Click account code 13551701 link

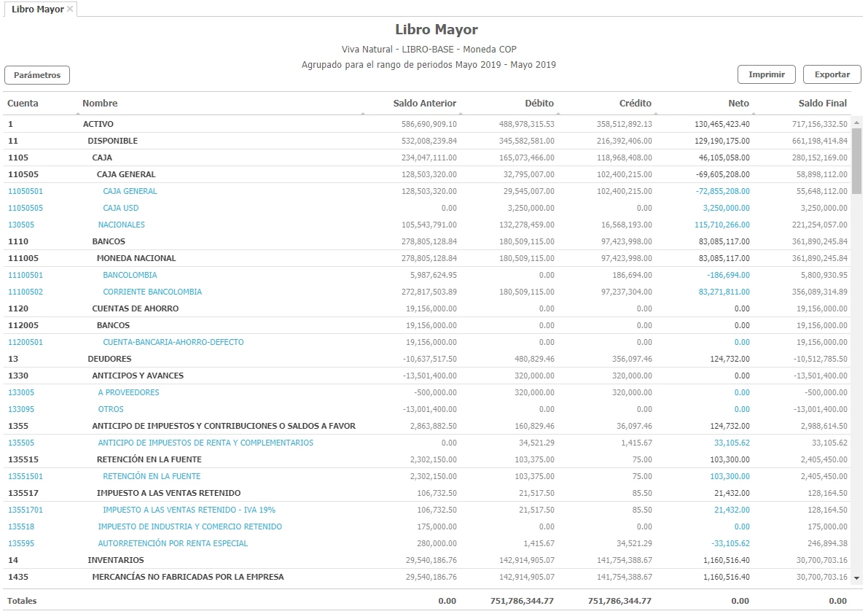pos(26,510)
